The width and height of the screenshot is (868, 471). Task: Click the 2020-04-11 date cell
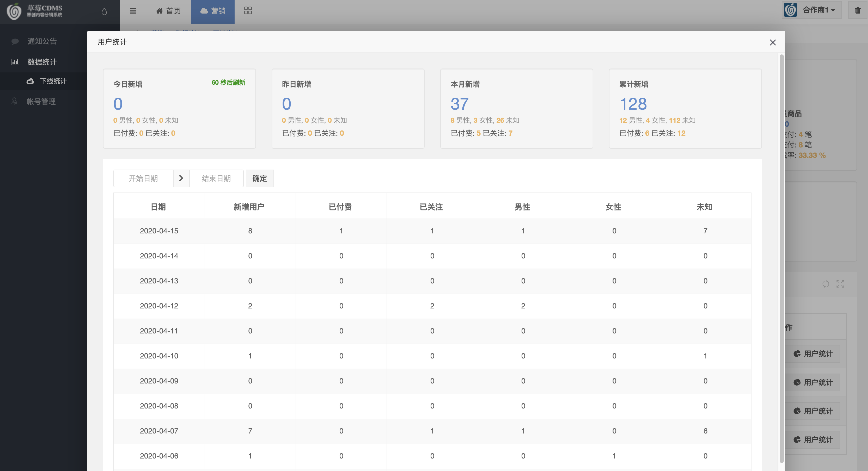[159, 331]
